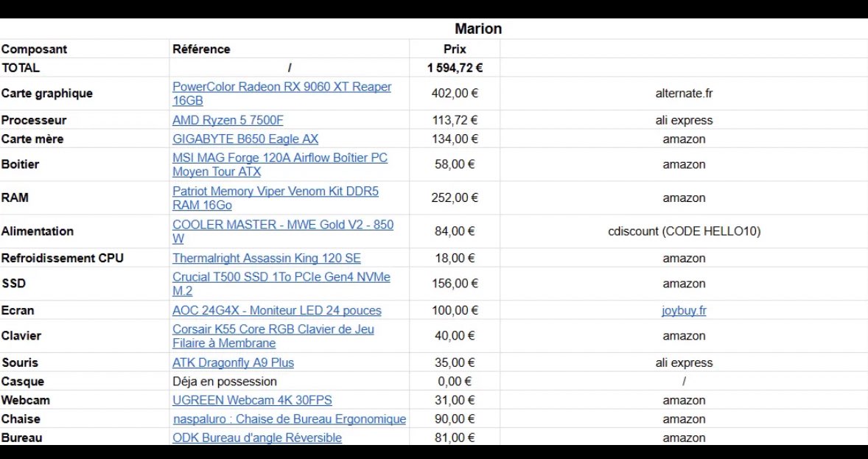Viewport: 868px width, 459px height.
Task: Select the amazon cell in RAM row
Action: tap(684, 197)
